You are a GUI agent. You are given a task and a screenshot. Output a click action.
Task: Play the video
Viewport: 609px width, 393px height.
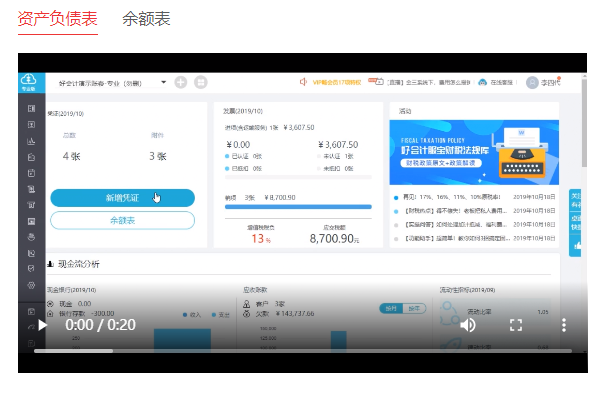(x=42, y=325)
